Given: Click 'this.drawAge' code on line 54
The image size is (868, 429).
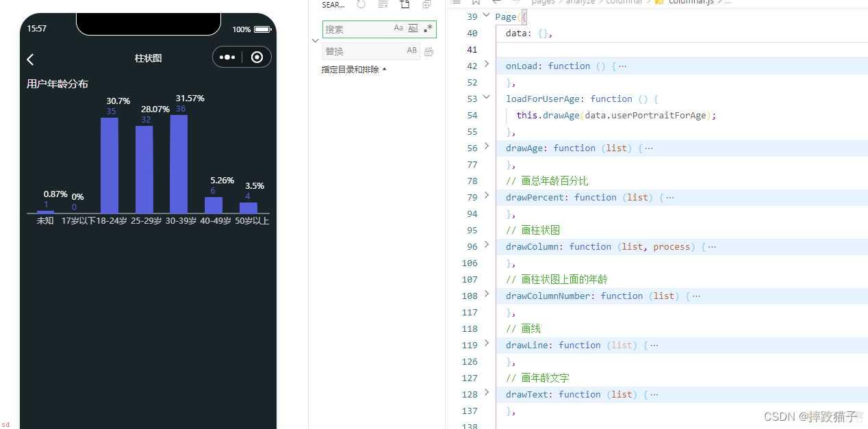Looking at the screenshot, I should tap(548, 116).
